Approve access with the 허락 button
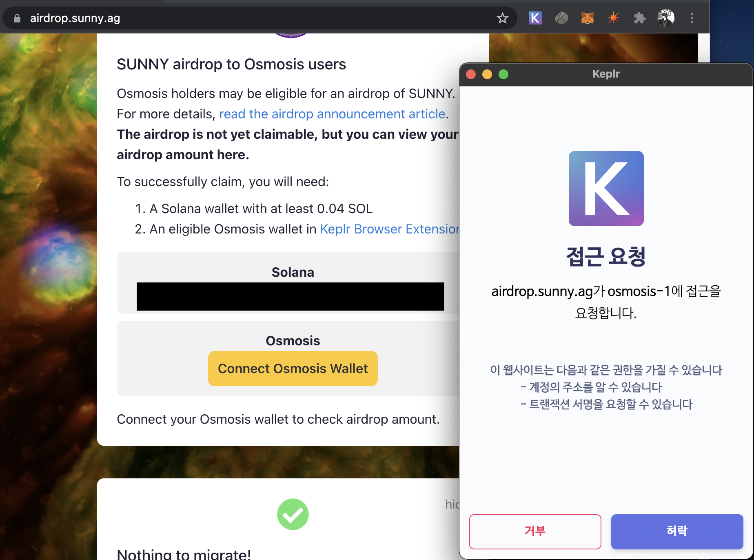This screenshot has width=754, height=560. 677,531
